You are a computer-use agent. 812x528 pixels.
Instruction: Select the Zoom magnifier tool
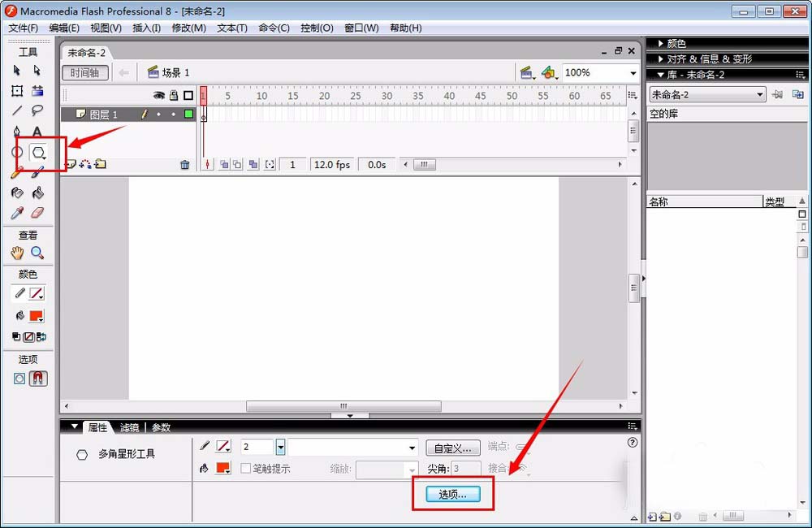click(37, 253)
